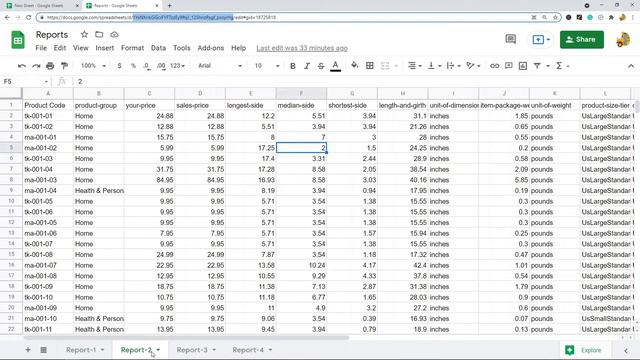Click the Undo icon in the toolbar
640x360 pixels.
(22, 66)
